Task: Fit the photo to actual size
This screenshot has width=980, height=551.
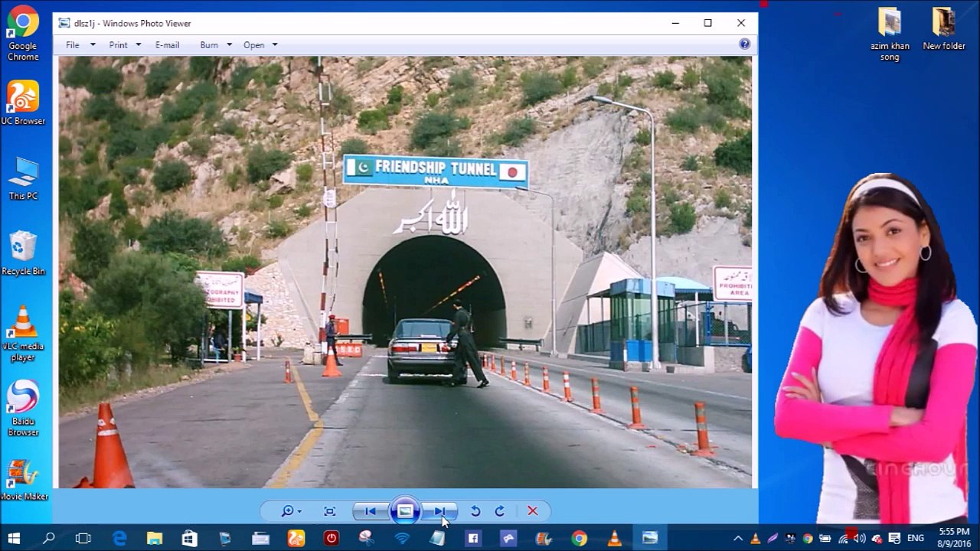Action: [x=330, y=511]
